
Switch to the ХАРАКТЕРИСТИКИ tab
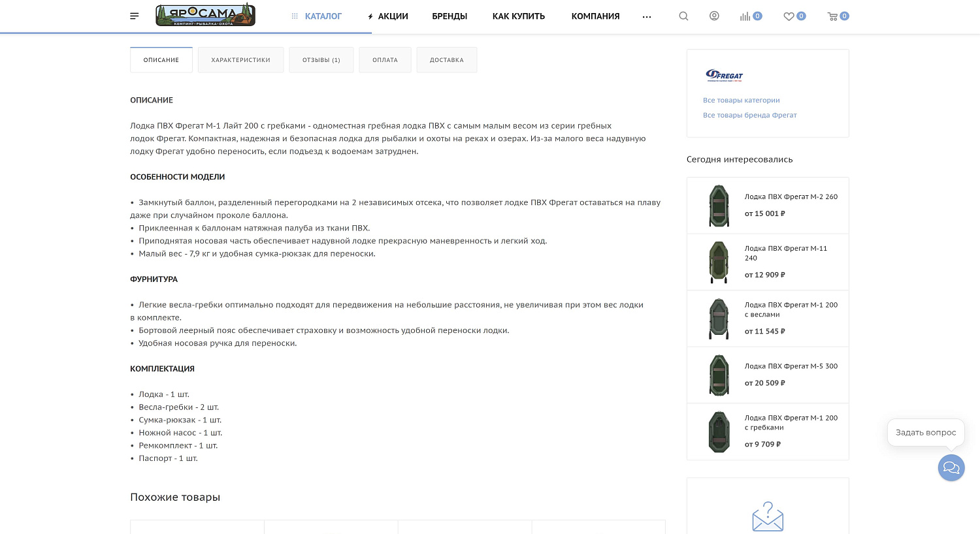240,60
